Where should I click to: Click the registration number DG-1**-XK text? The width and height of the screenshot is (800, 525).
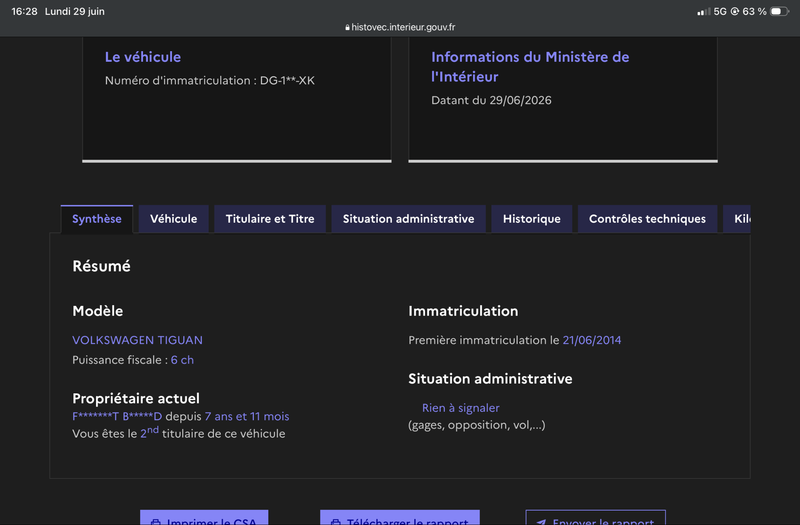(287, 81)
